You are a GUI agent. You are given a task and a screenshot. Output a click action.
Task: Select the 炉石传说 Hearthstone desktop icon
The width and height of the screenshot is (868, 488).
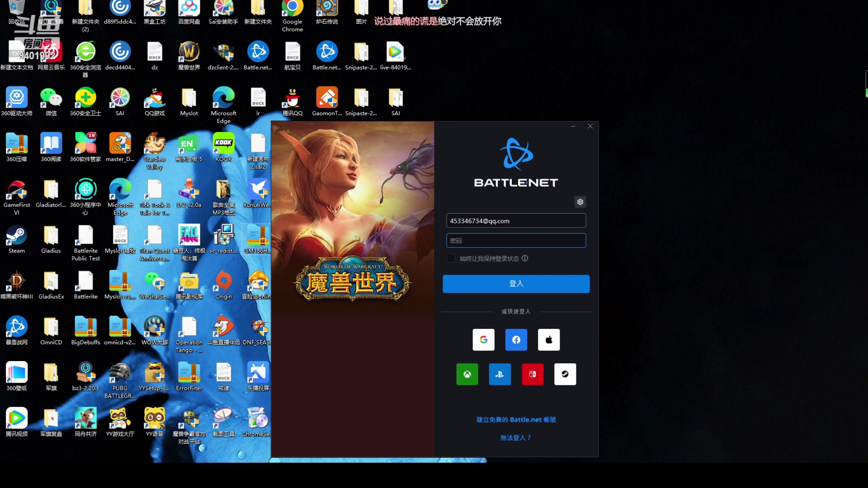click(x=327, y=13)
